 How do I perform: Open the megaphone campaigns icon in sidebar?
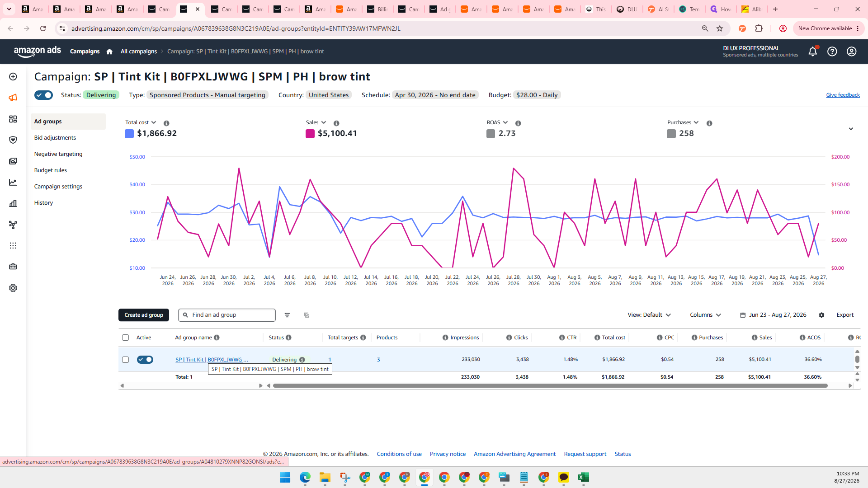tap(13, 98)
